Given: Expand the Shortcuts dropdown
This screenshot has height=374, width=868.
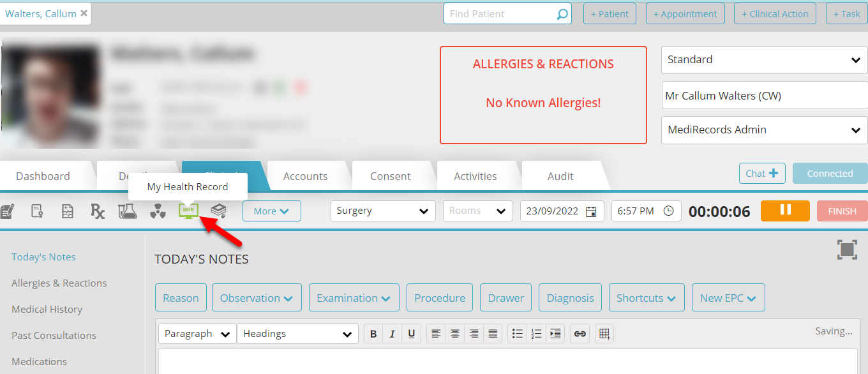Looking at the screenshot, I should tap(647, 297).
